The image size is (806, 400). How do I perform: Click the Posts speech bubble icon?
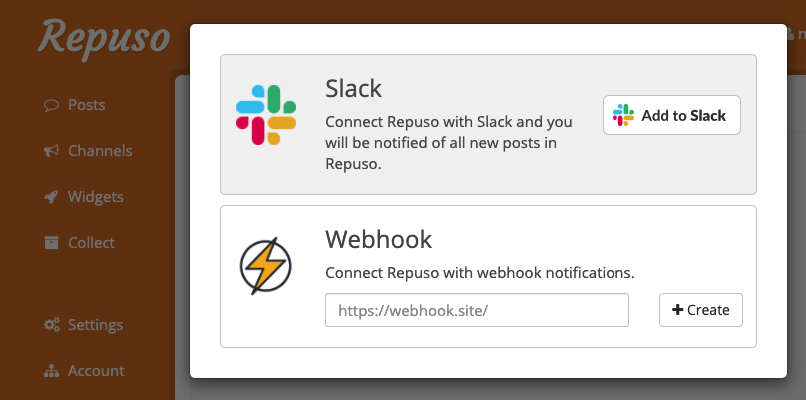(x=51, y=105)
